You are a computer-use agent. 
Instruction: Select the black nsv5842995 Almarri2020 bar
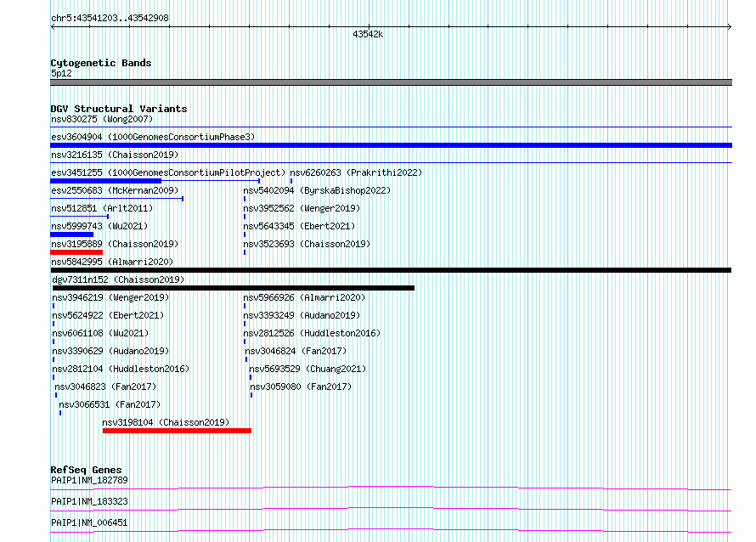pyautogui.click(x=391, y=270)
